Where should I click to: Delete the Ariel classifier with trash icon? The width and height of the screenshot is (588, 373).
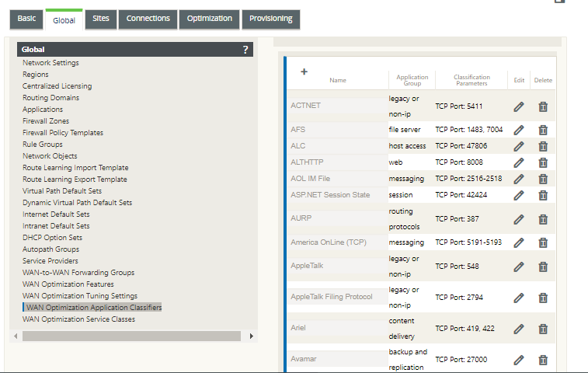coord(543,329)
